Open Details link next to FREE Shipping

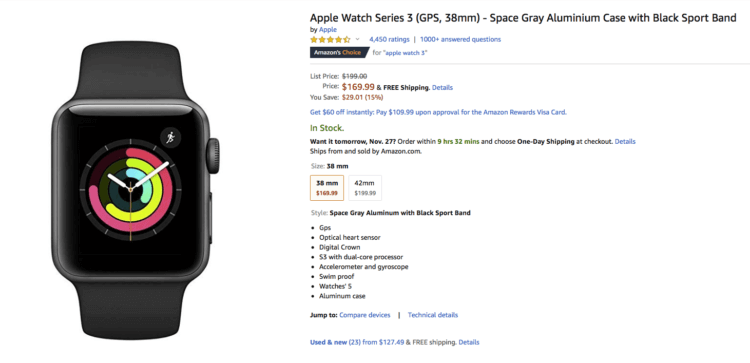[442, 88]
